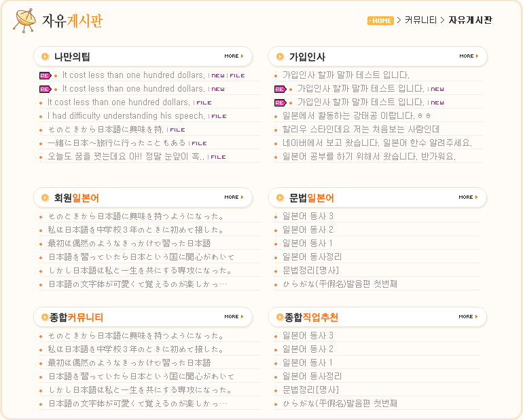Click the orange circle icon beside 문법일본어
Image resolution: width=523 pixels, height=420 pixels.
click(280, 198)
